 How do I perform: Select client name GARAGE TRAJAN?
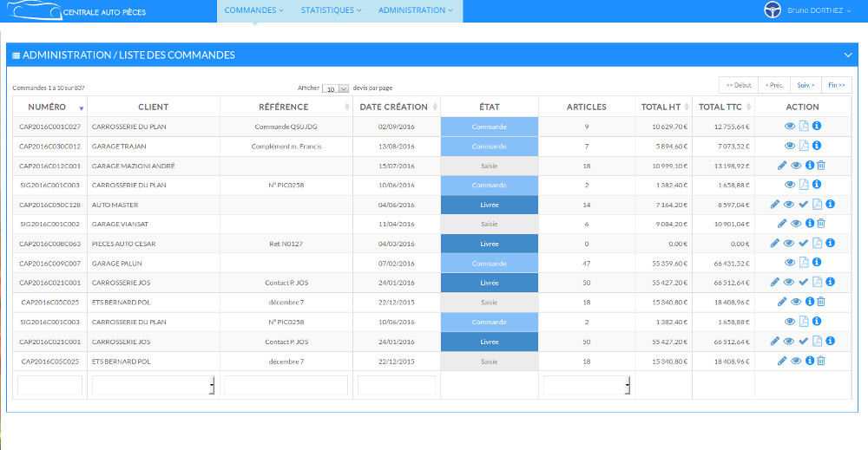[x=119, y=147]
